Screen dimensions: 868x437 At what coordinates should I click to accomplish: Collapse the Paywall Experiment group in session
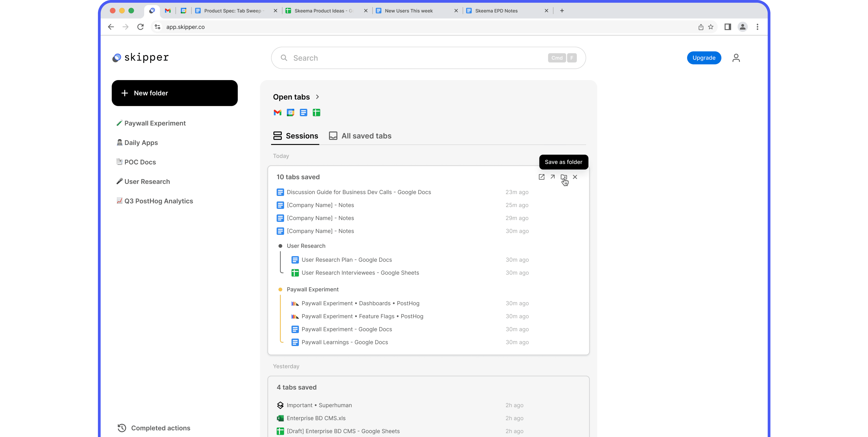280,289
